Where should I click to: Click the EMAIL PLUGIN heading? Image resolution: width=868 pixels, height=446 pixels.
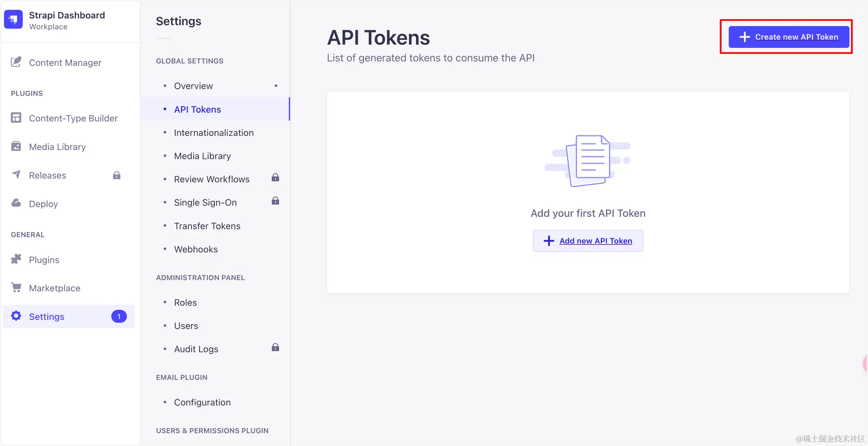(182, 377)
